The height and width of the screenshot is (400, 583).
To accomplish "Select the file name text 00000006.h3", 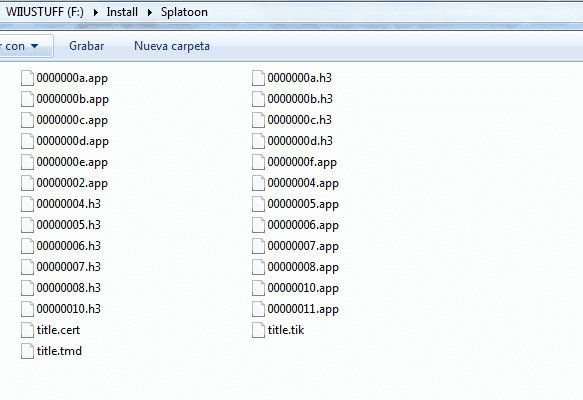I will point(68,246).
